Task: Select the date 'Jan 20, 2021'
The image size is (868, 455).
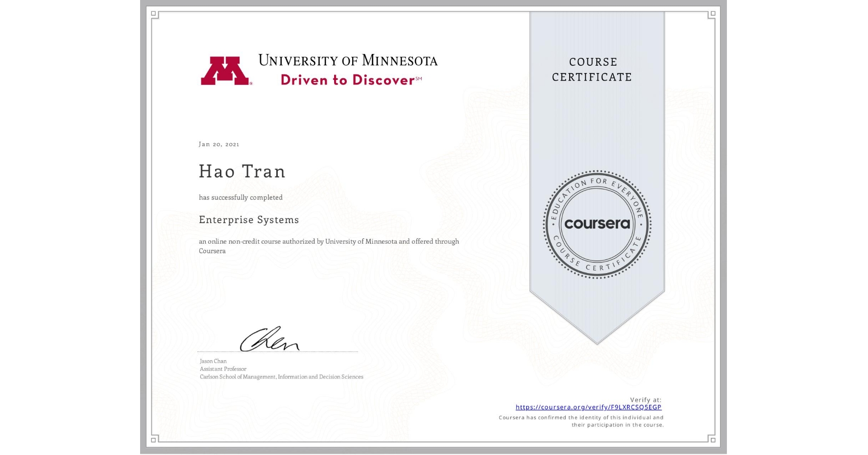Action: pyautogui.click(x=219, y=144)
